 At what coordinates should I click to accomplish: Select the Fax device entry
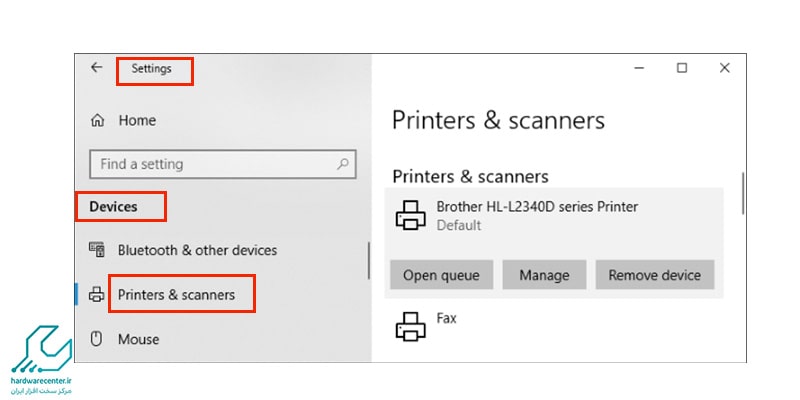click(x=554, y=327)
